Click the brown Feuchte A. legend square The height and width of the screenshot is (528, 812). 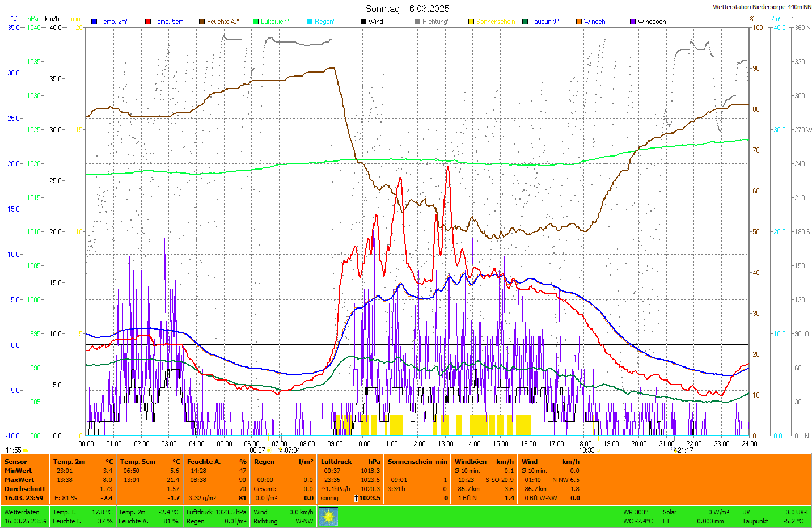201,22
